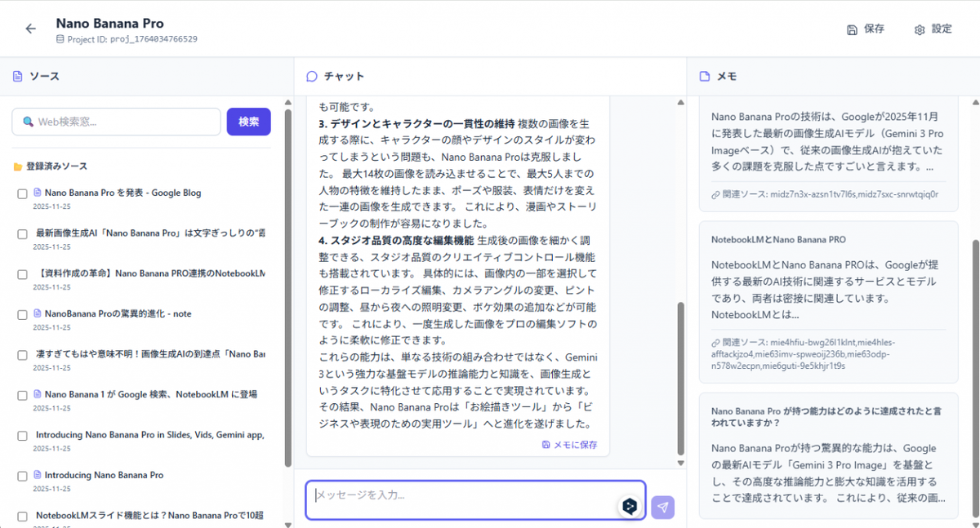Send message with paper plane button

click(x=663, y=508)
